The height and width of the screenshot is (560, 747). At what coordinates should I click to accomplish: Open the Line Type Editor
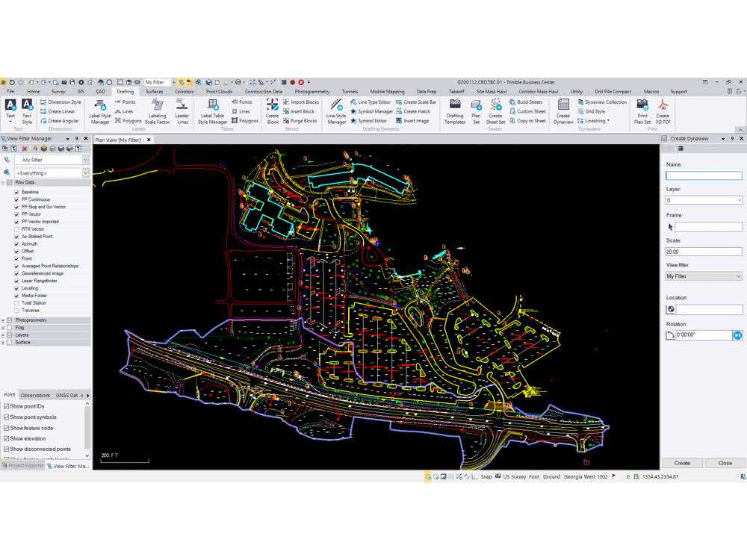pos(371,102)
